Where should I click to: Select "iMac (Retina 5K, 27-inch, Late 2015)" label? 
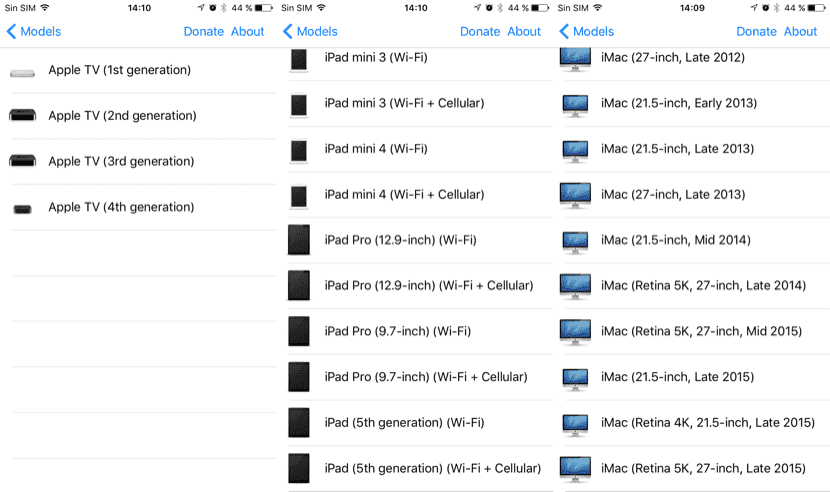click(703, 468)
